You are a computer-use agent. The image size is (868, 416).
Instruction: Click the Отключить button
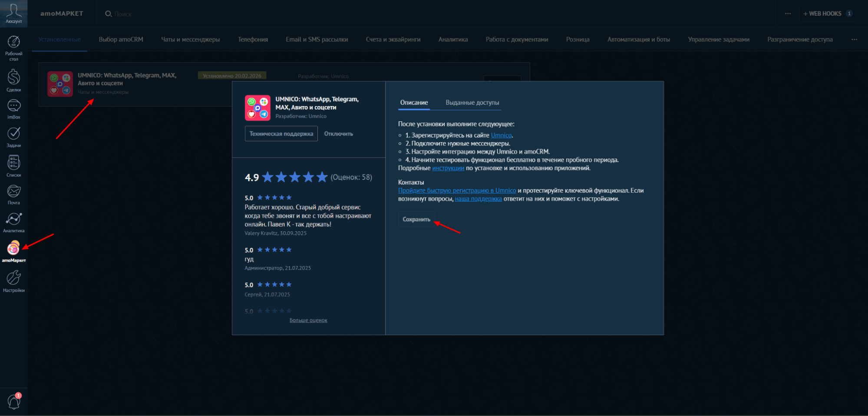point(338,134)
